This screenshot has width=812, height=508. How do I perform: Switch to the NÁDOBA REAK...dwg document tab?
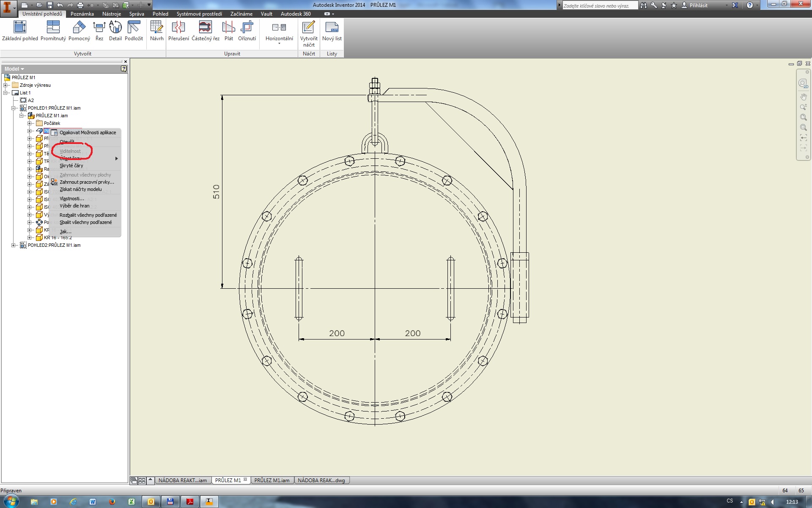pyautogui.click(x=321, y=480)
